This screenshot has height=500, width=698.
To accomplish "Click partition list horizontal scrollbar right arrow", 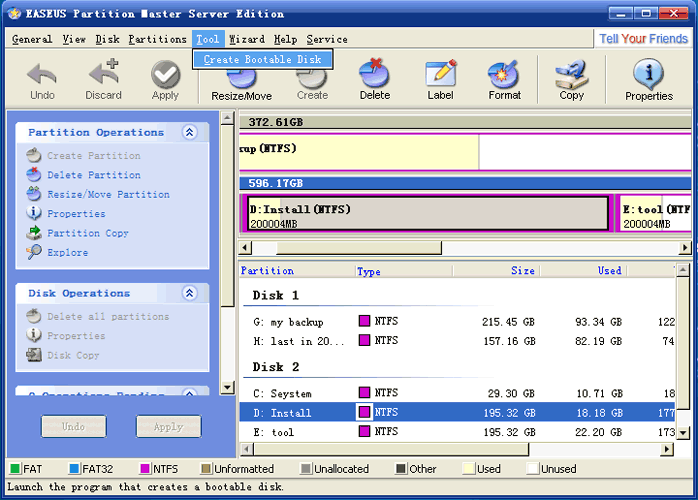I will 666,449.
